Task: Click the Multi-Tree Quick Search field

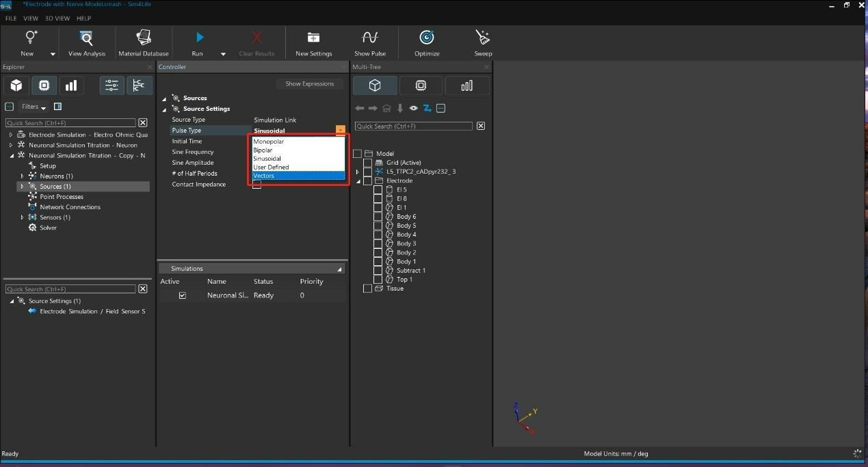Action: (413, 126)
